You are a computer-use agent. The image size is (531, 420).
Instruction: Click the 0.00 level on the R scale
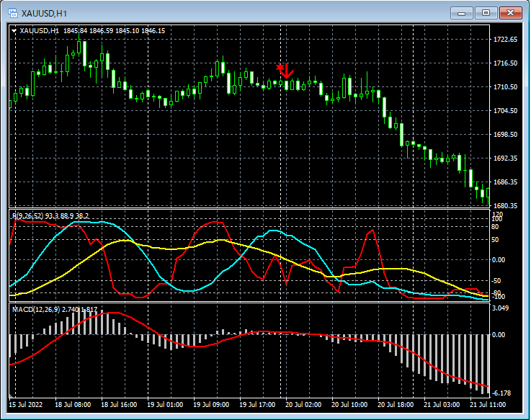498,260
